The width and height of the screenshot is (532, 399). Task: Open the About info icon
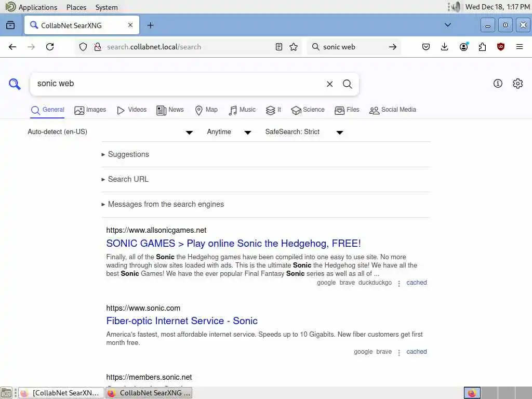tap(498, 84)
